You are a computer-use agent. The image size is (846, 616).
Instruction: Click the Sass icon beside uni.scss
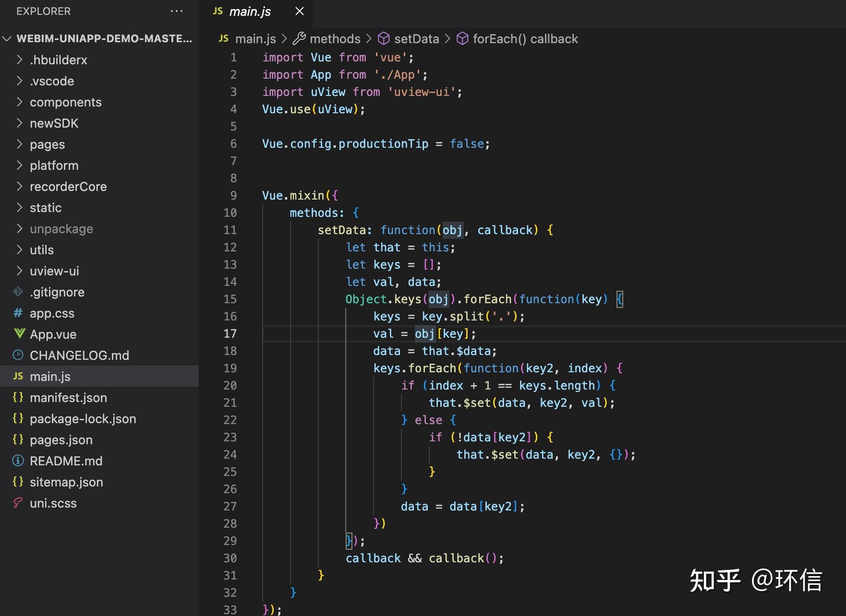click(18, 503)
